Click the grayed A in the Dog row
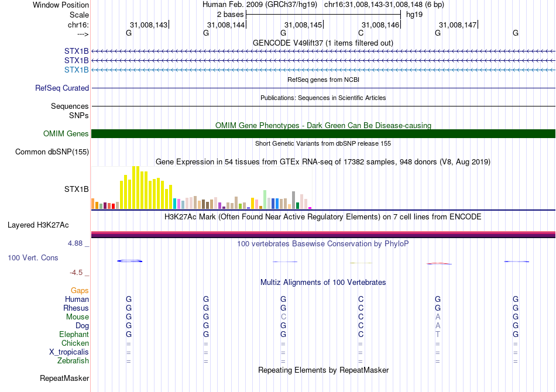The height and width of the screenshot is (392, 556). pyautogui.click(x=438, y=326)
